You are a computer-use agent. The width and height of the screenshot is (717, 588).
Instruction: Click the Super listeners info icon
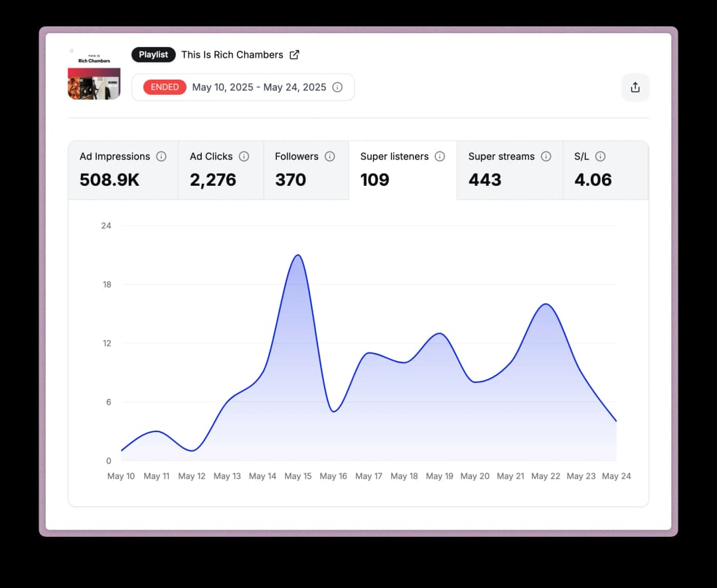tap(439, 157)
